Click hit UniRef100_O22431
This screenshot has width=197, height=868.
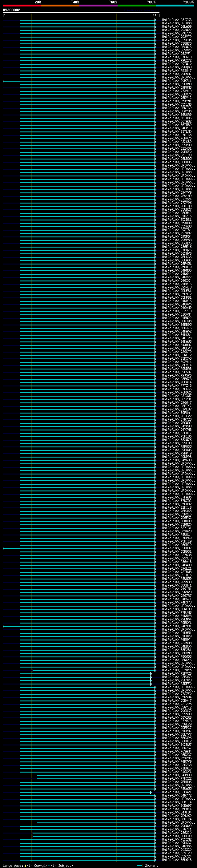177,148
